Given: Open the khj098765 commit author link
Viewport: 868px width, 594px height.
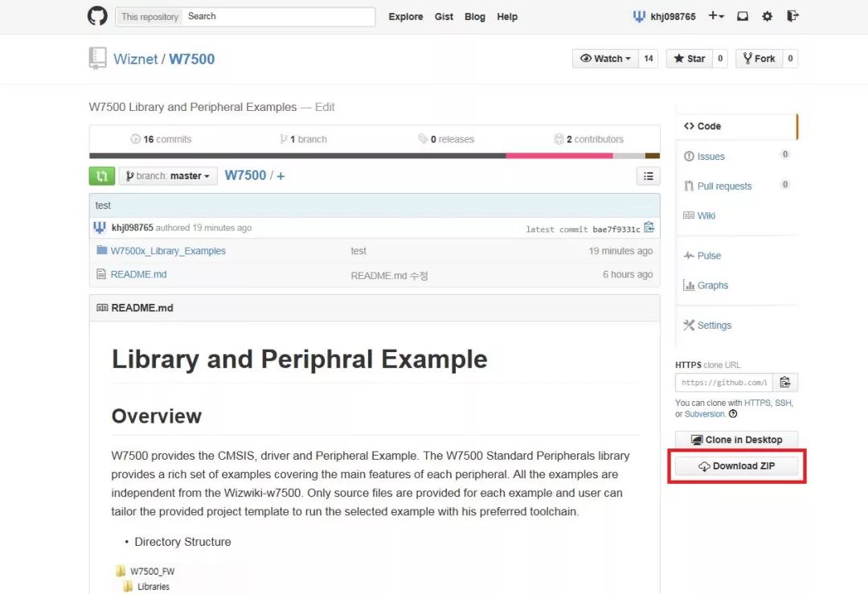Looking at the screenshot, I should pyautogui.click(x=133, y=227).
